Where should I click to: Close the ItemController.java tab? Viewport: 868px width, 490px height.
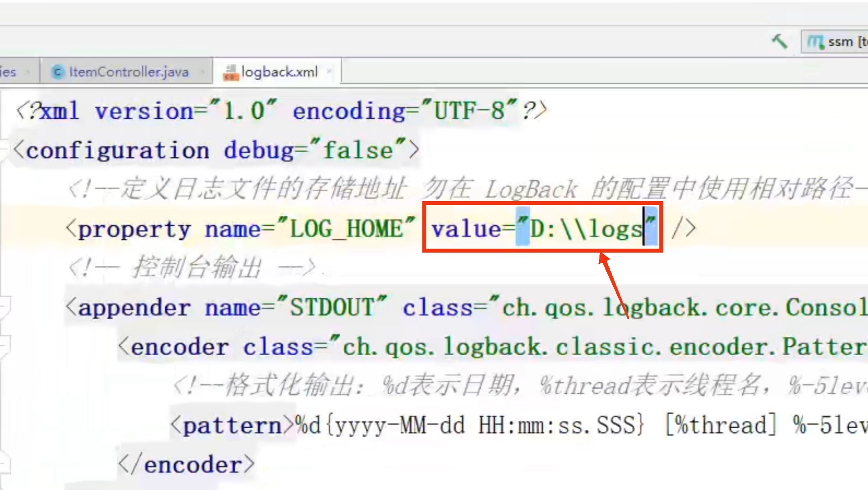(x=202, y=72)
